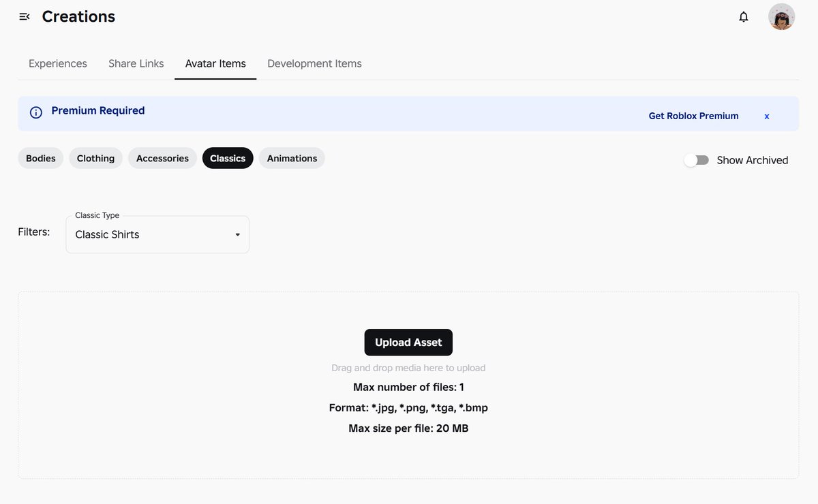
Task: Click the Upload Asset button
Action: pos(408,342)
